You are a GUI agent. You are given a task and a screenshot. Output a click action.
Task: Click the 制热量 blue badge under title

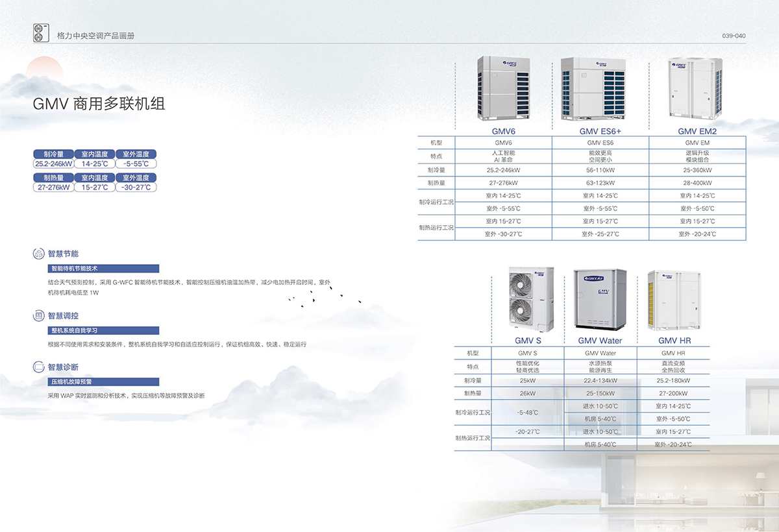point(53,178)
